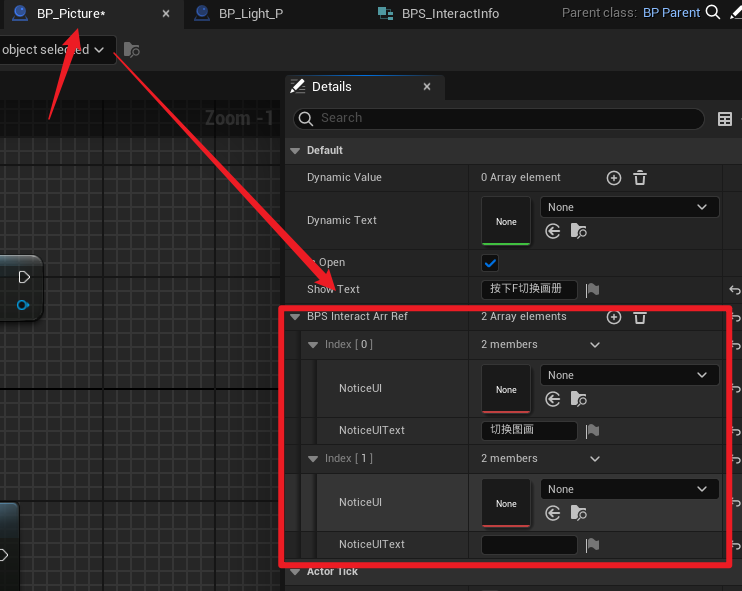Open Index 1 members options chevron
The image size is (742, 591).
tap(595, 459)
